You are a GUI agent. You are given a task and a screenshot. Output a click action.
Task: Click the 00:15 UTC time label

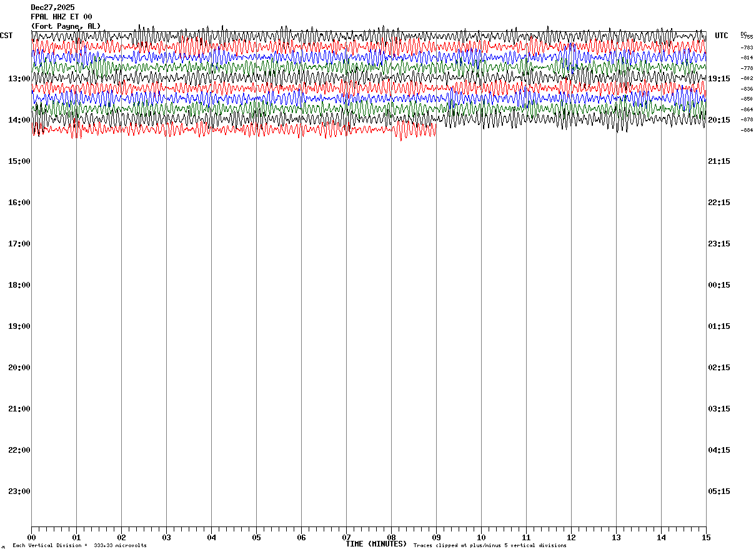719,285
